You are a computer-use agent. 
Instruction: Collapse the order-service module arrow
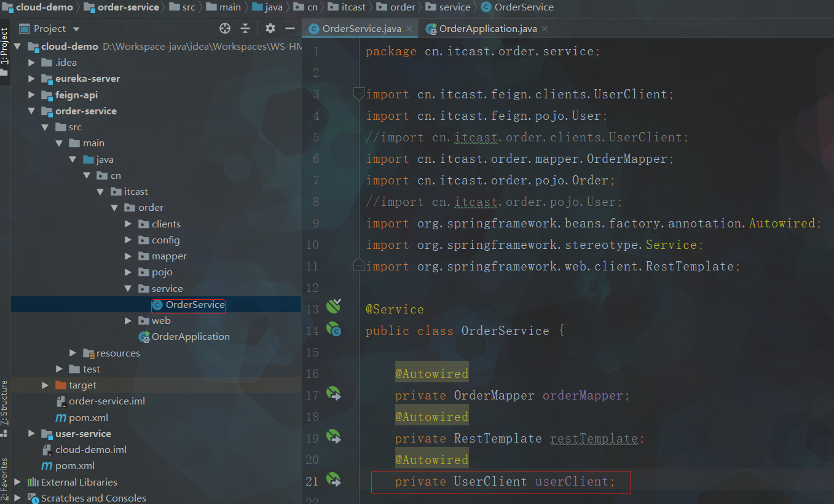click(32, 111)
